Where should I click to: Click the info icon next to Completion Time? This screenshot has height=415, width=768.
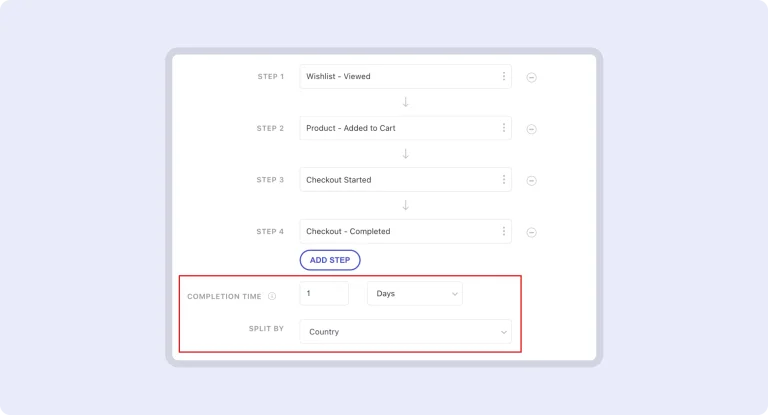(272, 296)
